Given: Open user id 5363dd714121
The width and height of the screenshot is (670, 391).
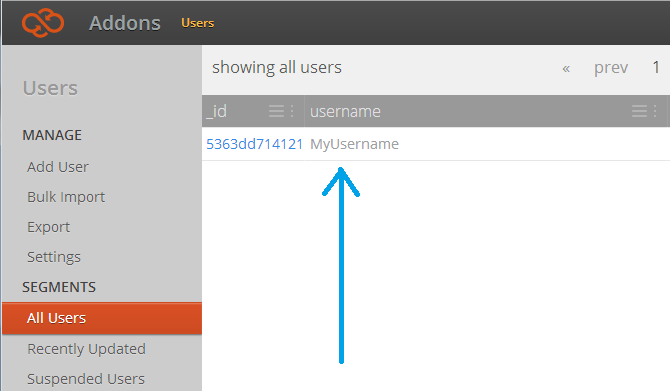Looking at the screenshot, I should tap(254, 144).
